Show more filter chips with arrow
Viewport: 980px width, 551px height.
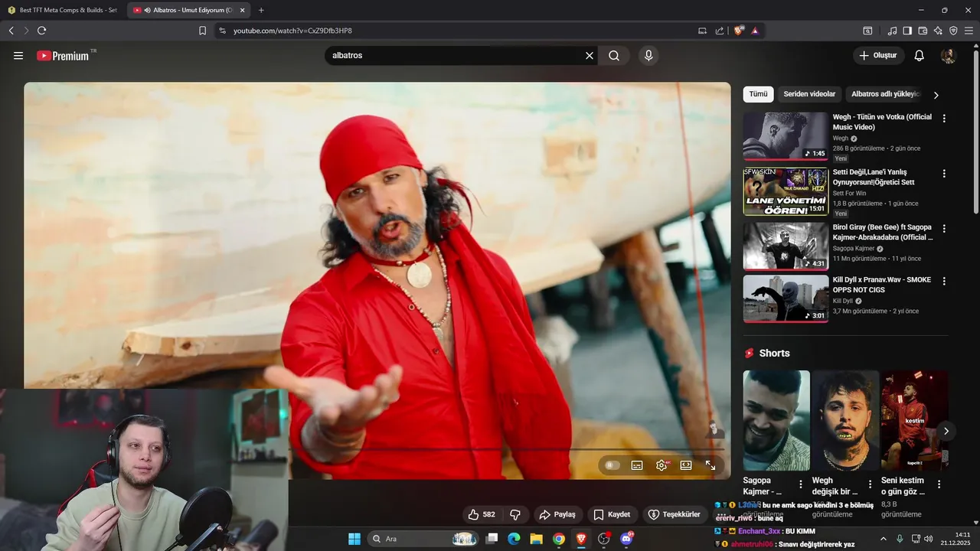pyautogui.click(x=936, y=95)
